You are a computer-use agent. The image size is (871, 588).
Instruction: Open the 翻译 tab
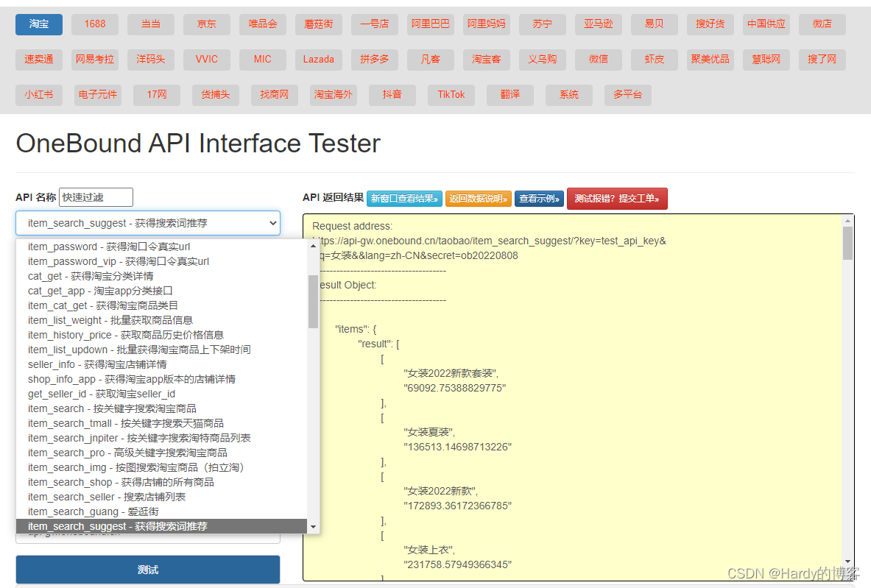point(510,95)
